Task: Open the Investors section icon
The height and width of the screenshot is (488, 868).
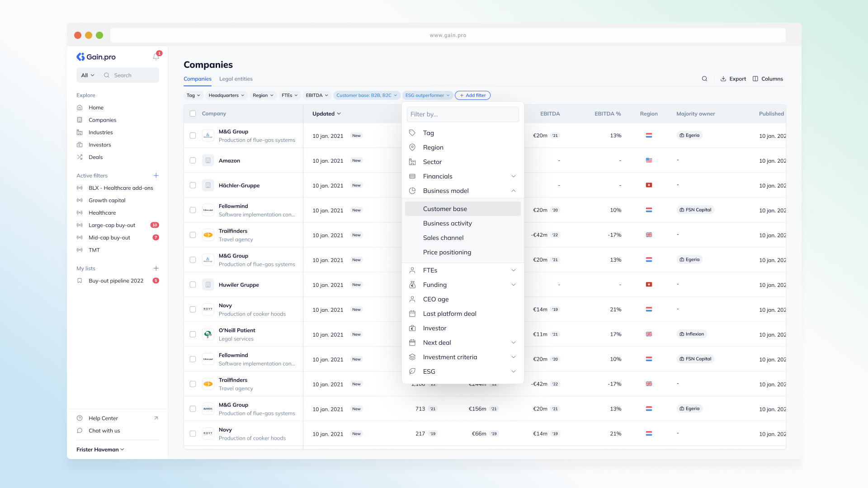Action: [x=80, y=145]
